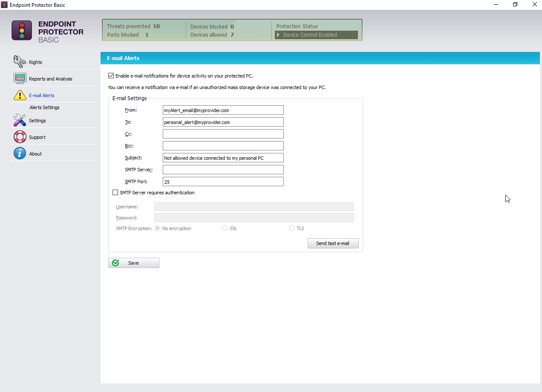This screenshot has width=542, height=392.
Task: Click the Send test e-mail button
Action: click(333, 243)
